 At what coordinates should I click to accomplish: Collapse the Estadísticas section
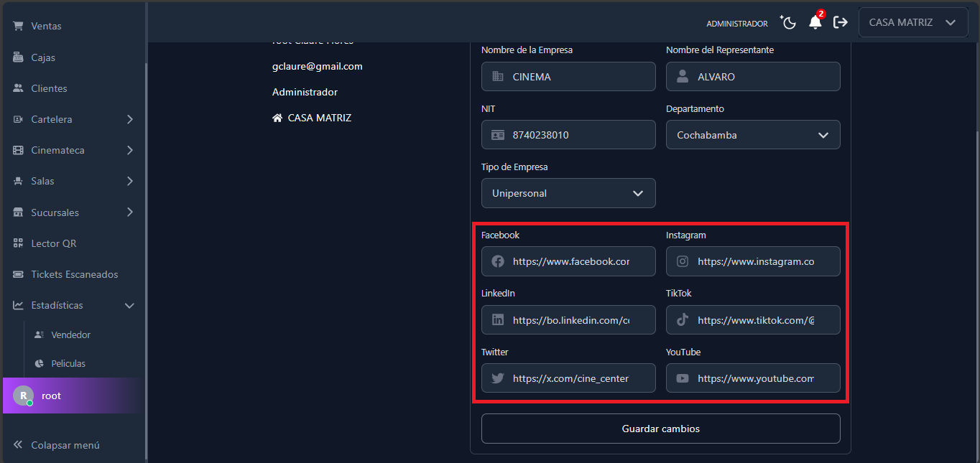tap(129, 305)
